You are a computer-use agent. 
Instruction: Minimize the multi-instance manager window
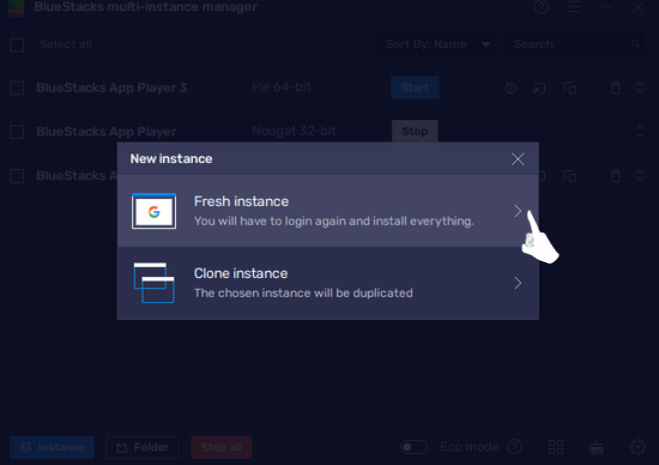click(x=606, y=7)
